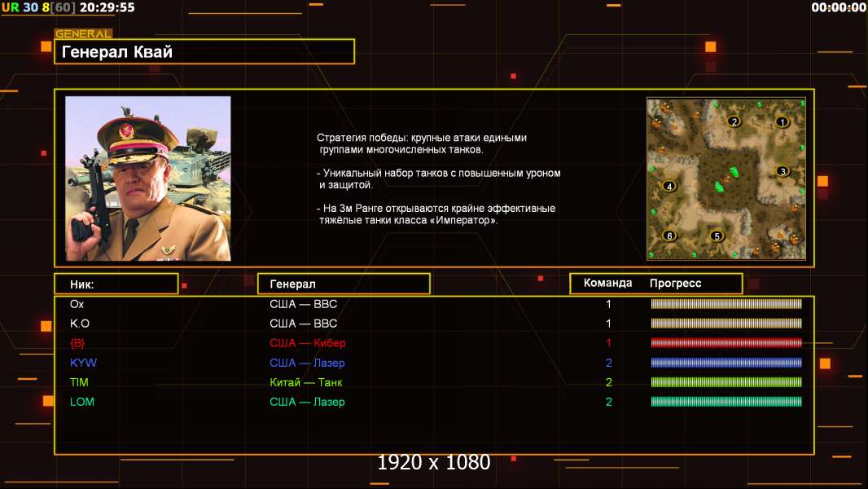
Task: Click start position 6 on the minimap
Action: [x=669, y=236]
